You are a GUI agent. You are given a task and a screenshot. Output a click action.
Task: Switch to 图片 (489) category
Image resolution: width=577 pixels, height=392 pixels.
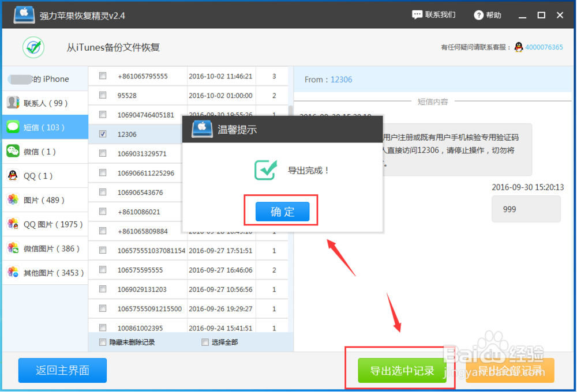[x=45, y=200]
